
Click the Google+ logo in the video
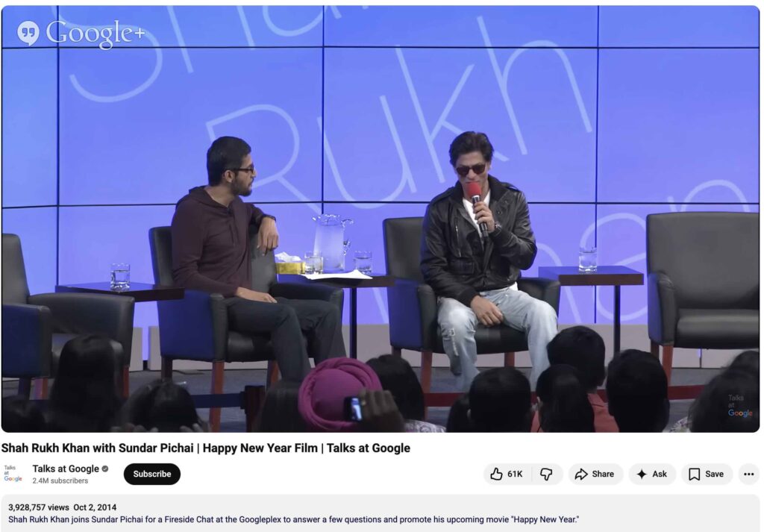81,34
